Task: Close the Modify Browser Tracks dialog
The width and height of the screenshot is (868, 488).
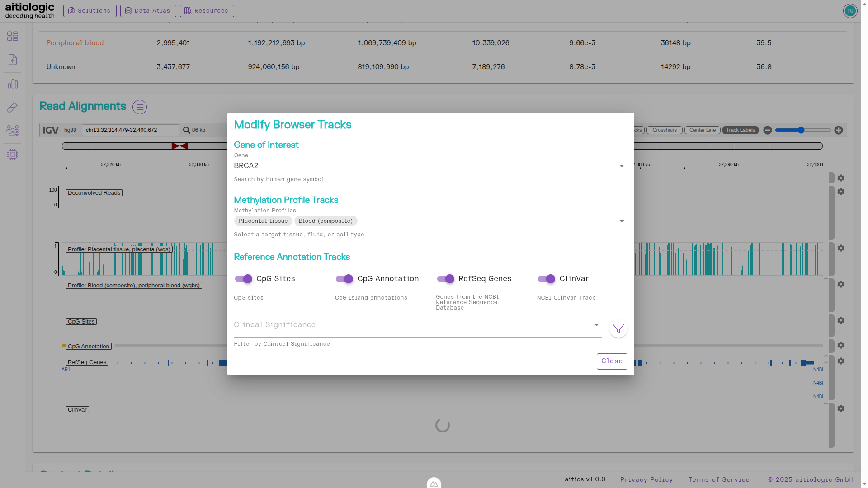Action: tap(612, 361)
